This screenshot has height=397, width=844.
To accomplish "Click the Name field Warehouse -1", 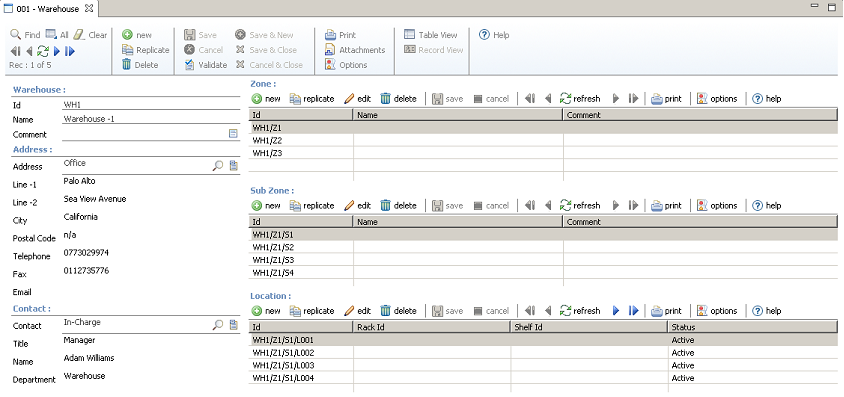I will click(151, 119).
